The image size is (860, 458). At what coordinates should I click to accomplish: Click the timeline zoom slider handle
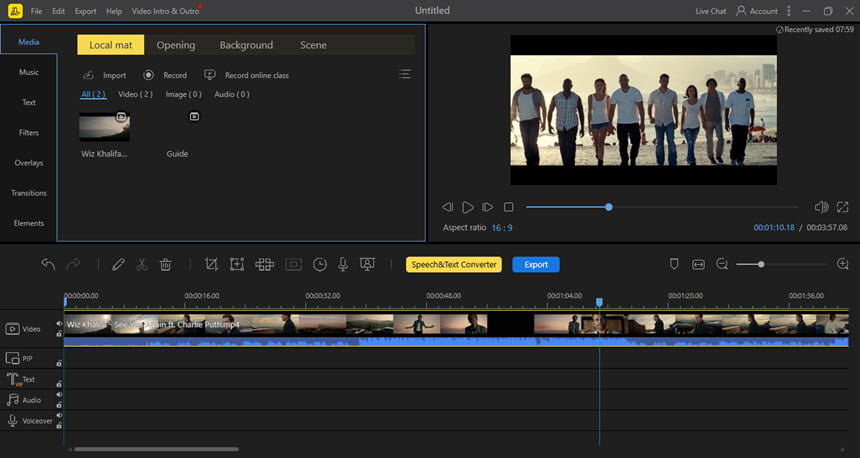click(x=761, y=264)
